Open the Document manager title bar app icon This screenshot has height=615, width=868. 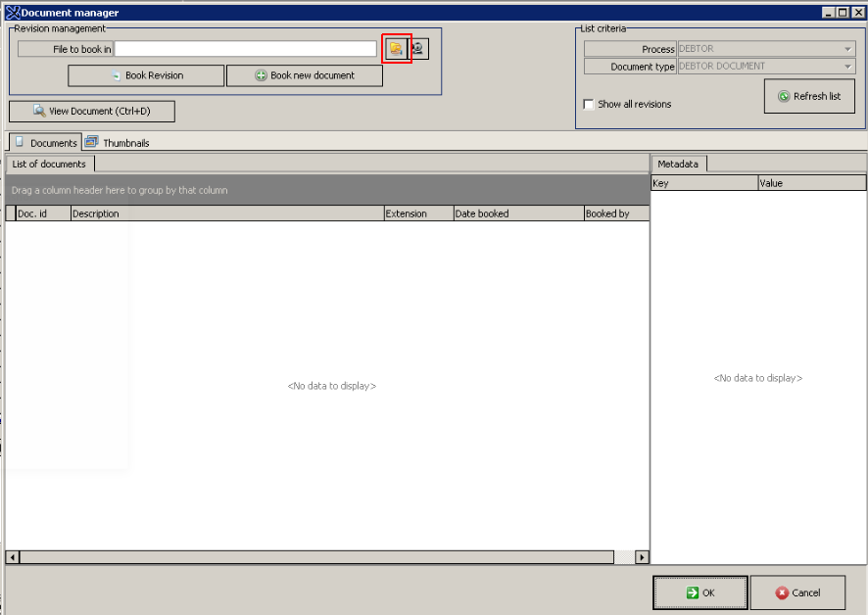(12, 12)
